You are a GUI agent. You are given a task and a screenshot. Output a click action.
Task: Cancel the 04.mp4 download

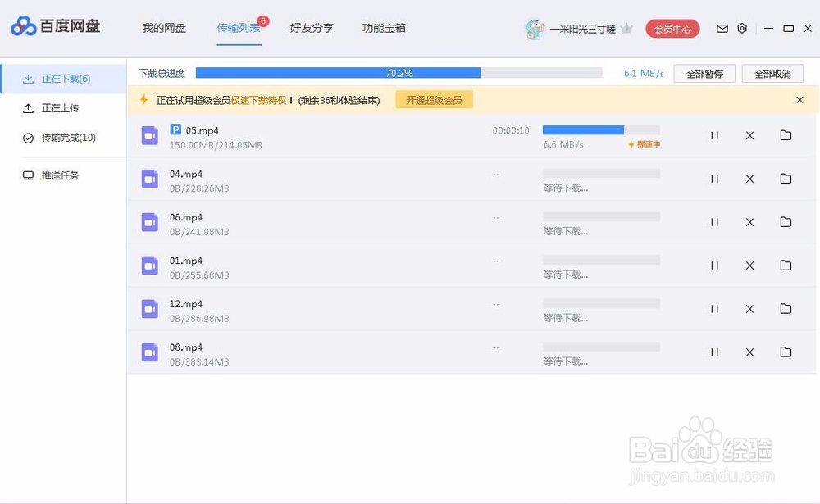pyautogui.click(x=749, y=179)
